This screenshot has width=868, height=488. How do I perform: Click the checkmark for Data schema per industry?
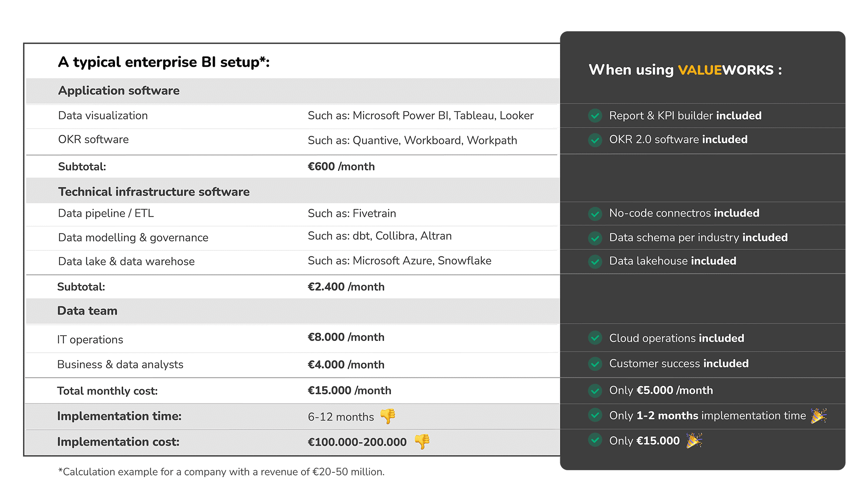(x=595, y=238)
